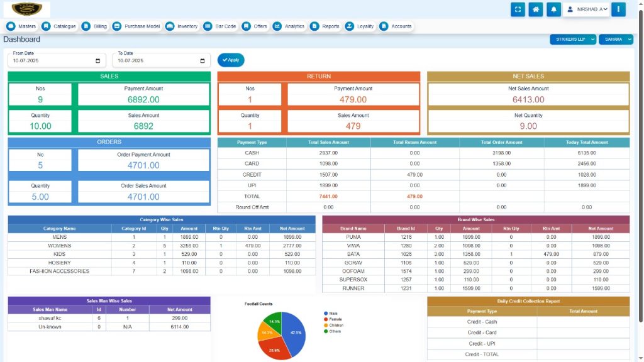
Task: Open notifications bell icon
Action: [554, 9]
